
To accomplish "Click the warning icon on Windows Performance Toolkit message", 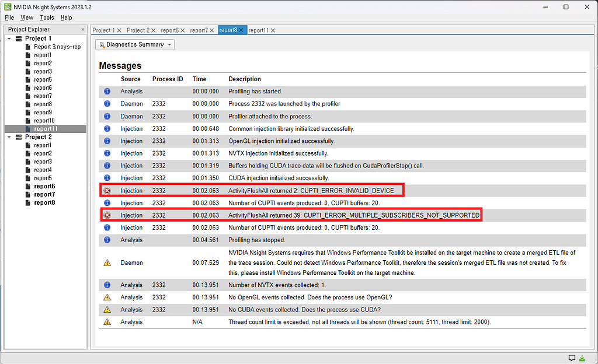I will click(107, 262).
